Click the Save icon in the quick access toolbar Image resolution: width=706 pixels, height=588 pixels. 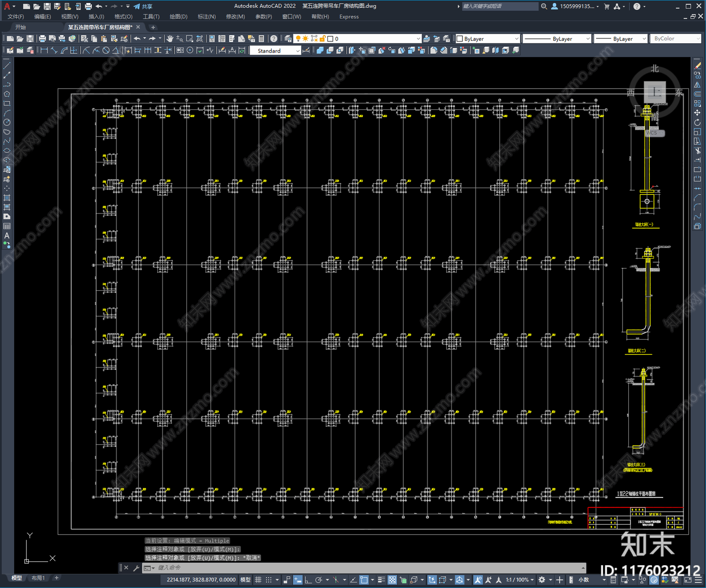pos(47,6)
